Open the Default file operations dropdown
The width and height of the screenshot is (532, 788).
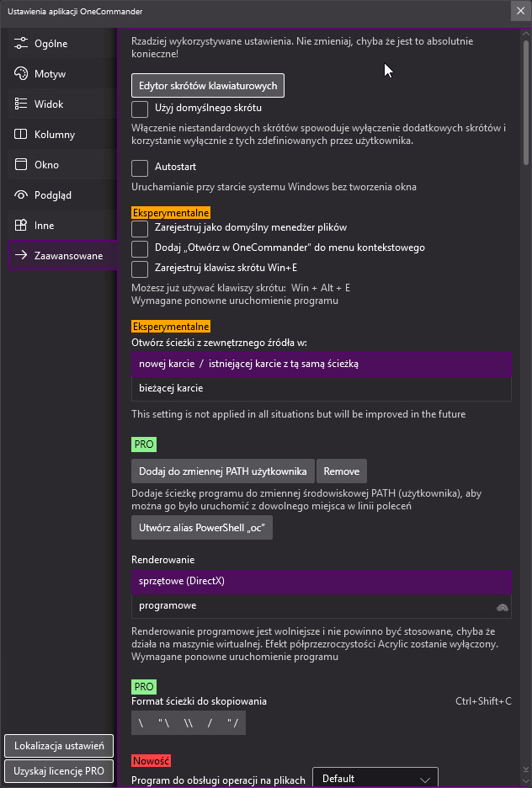click(x=375, y=778)
